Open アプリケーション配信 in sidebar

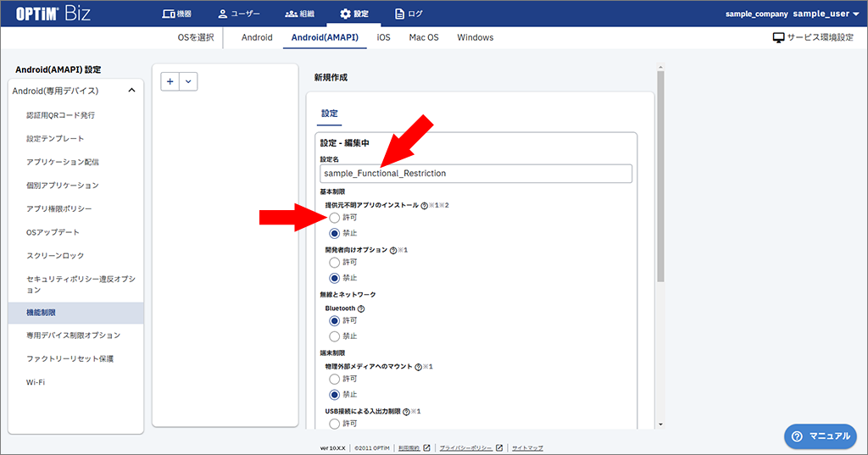63,162
